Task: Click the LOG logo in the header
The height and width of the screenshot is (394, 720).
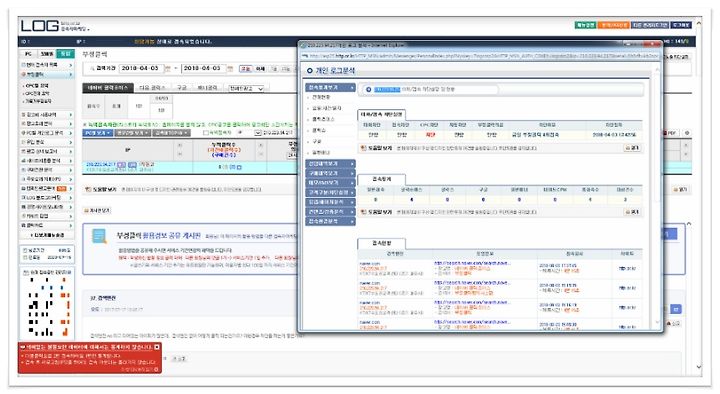Action: (x=40, y=26)
